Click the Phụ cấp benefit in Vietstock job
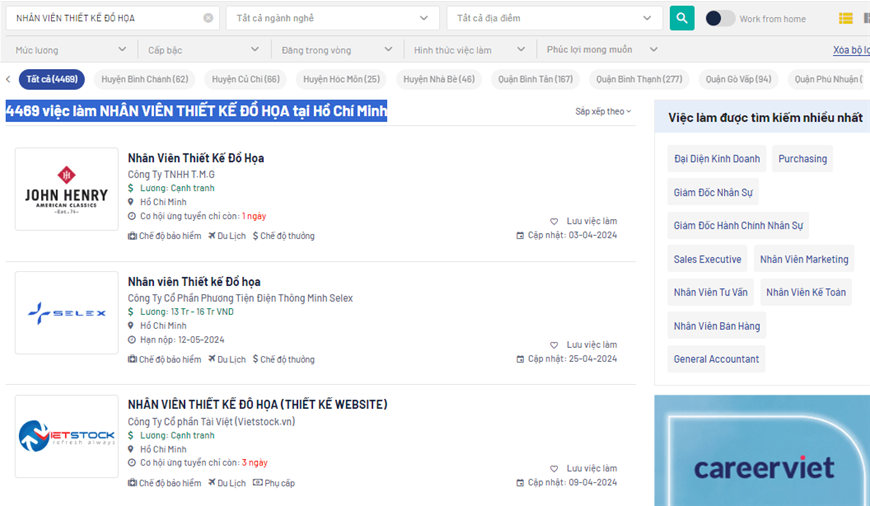870x506 pixels. click(x=274, y=483)
